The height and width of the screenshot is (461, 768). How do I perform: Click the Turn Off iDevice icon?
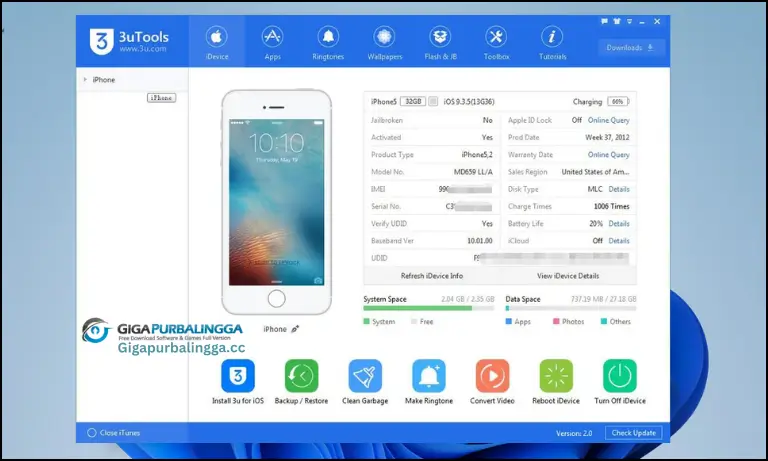point(620,376)
